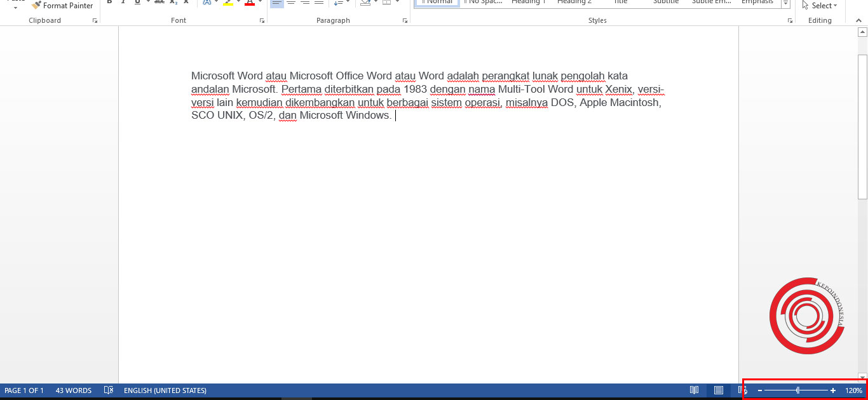
Task: Align text left
Action: pyautogui.click(x=277, y=3)
